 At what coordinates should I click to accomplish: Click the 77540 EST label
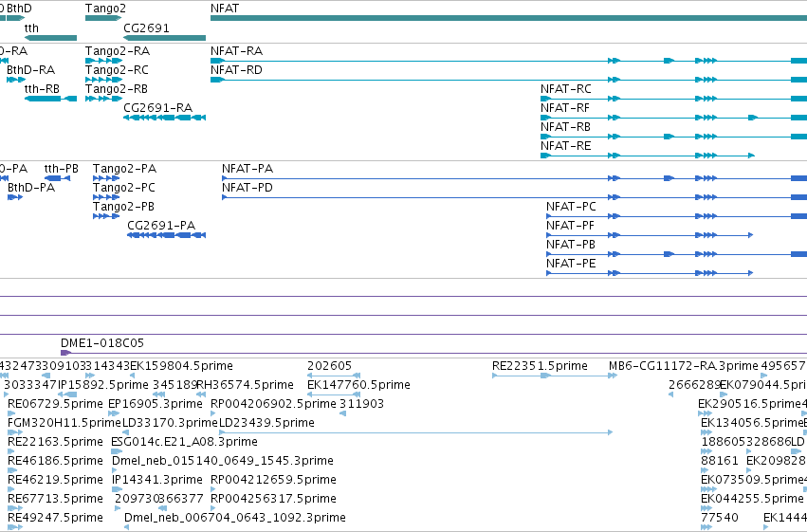pos(720,518)
